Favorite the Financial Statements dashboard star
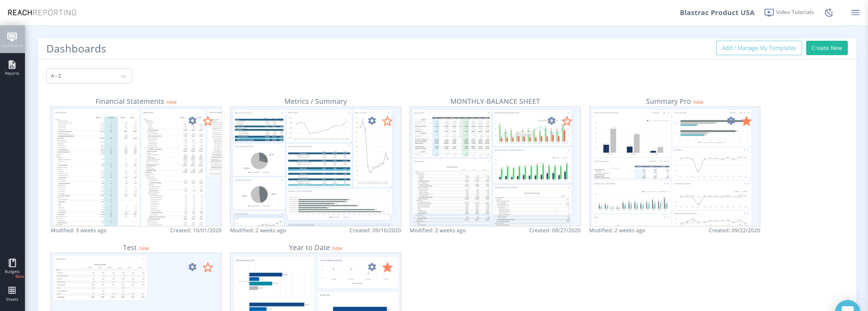 [x=208, y=121]
